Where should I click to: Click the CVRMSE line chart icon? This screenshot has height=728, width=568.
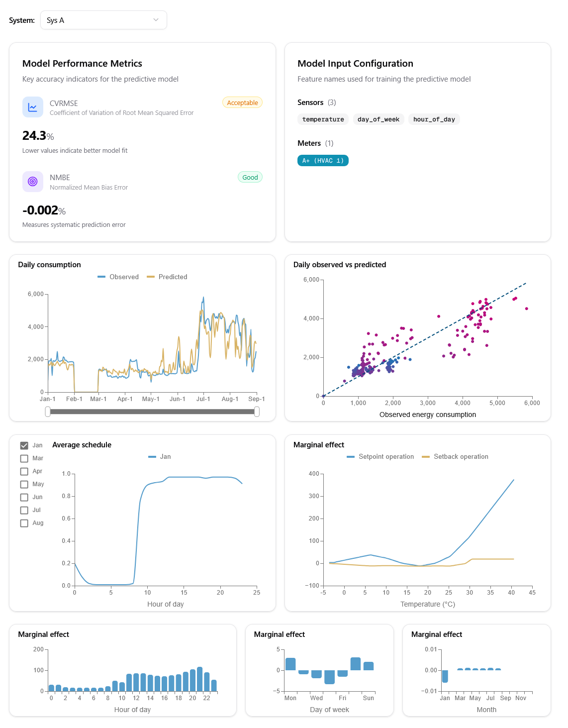click(33, 107)
